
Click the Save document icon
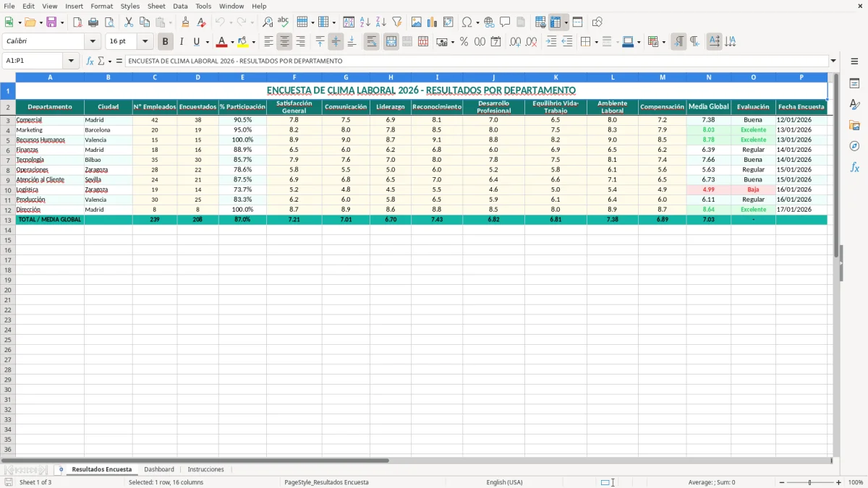[x=51, y=22]
